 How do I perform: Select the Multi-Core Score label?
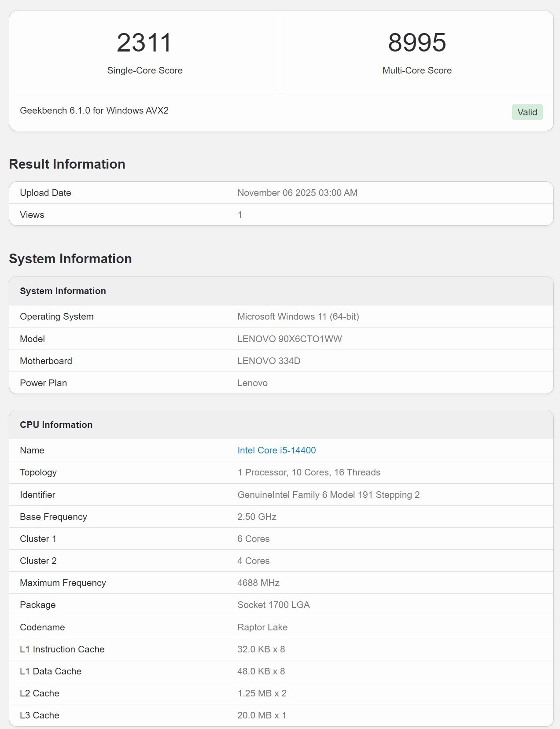click(x=417, y=70)
